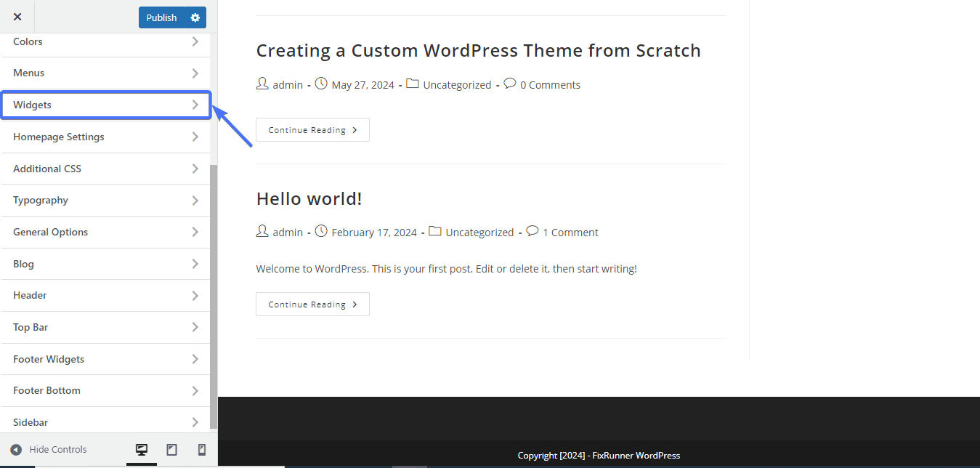The width and height of the screenshot is (980, 468).
Task: Click the folder icon in Custom Theme post meta
Action: [413, 84]
